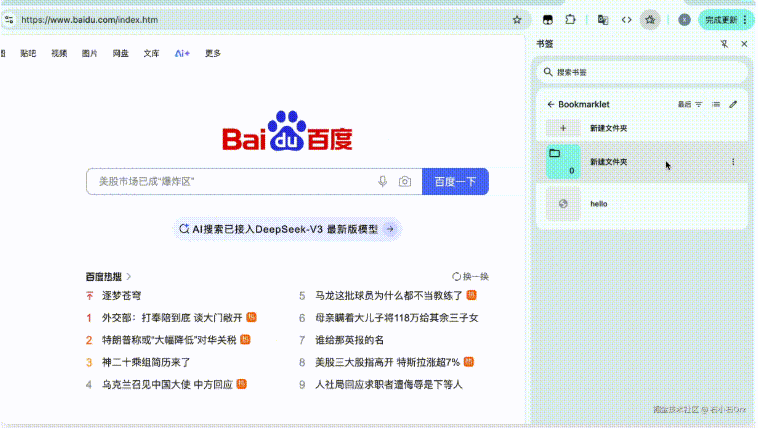Open the 视频 navigation link
This screenshot has height=428, width=758.
tap(59, 54)
